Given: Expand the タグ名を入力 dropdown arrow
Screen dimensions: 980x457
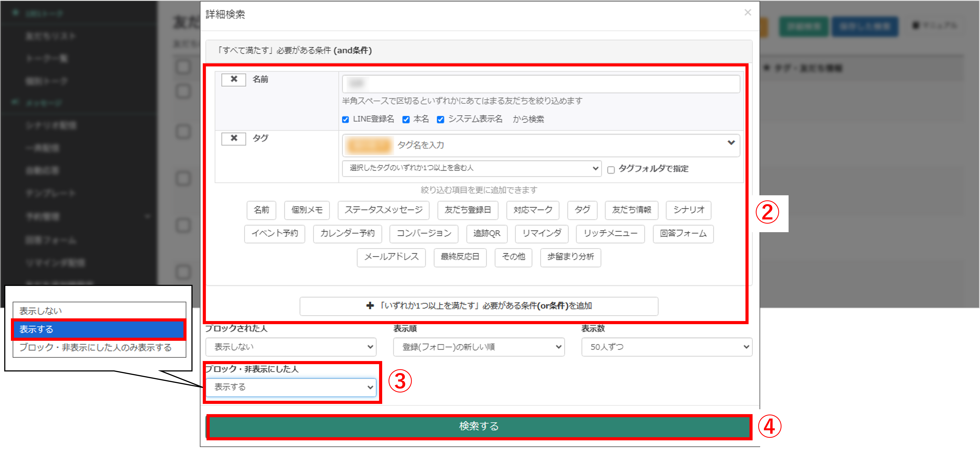Looking at the screenshot, I should pos(731,143).
